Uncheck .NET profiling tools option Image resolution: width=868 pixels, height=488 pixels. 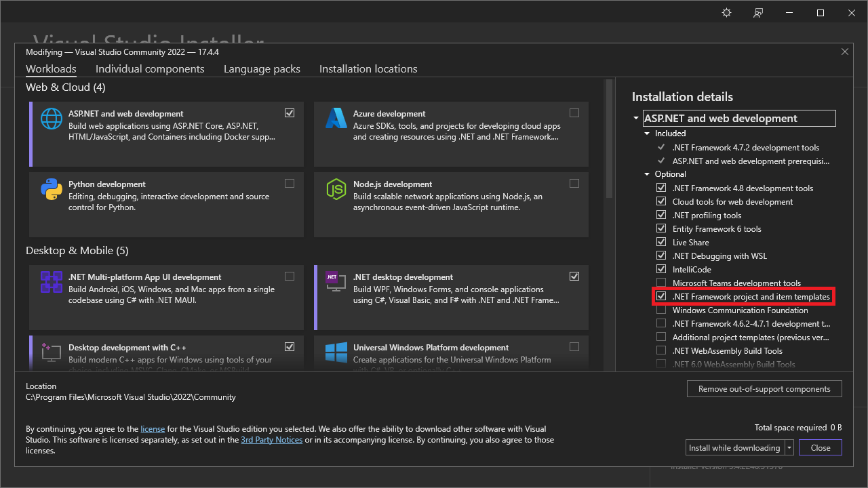pos(661,216)
